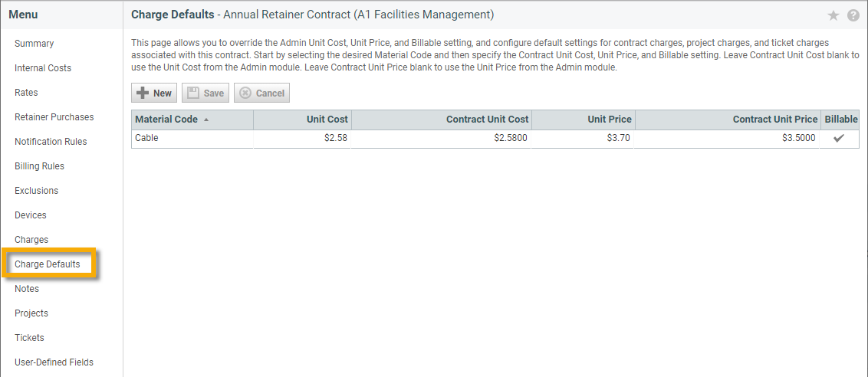Click the favorite star icon
The image size is (868, 377).
click(833, 15)
